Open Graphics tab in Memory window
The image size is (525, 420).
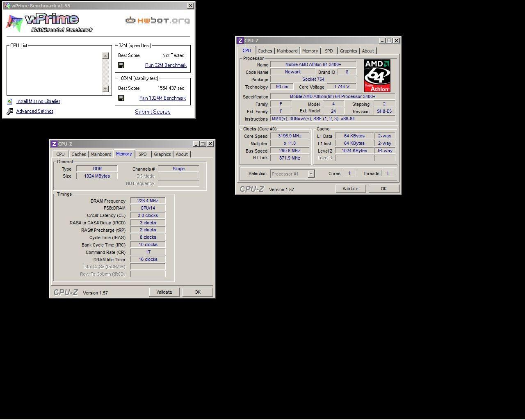click(x=162, y=154)
